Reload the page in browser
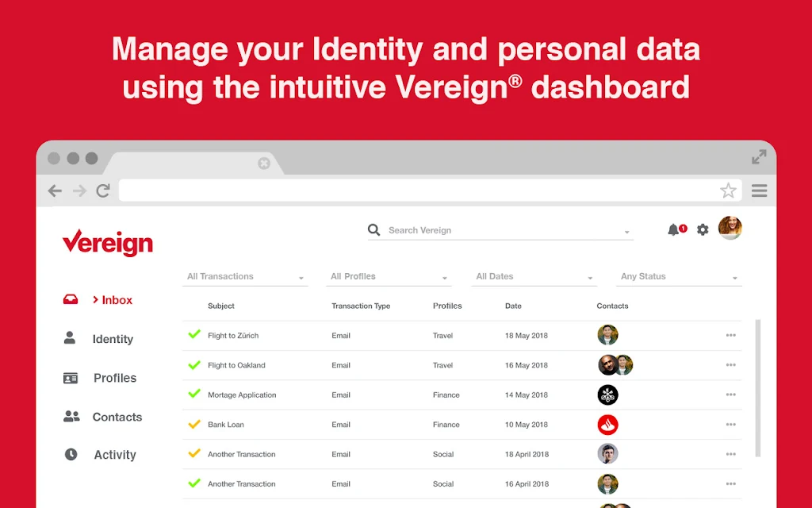Screen dimensions: 812x508 (103, 190)
